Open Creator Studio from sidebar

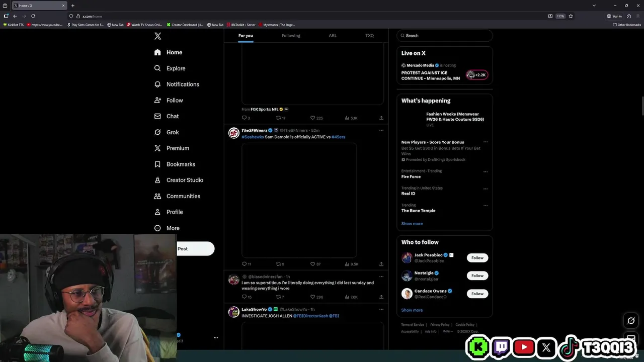(178, 180)
